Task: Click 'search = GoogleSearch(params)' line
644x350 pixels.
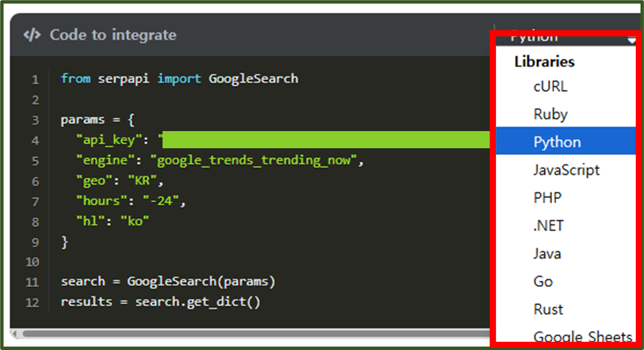Action: 168,281
